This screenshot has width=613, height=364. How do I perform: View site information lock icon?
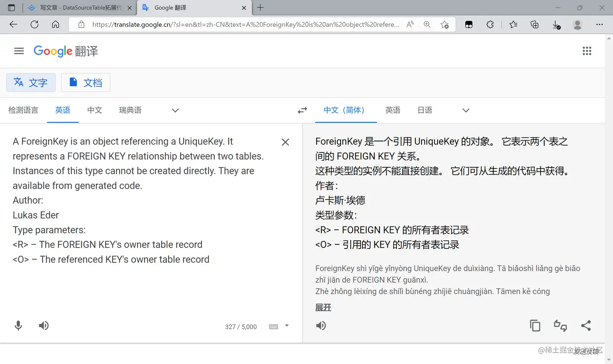point(81,24)
